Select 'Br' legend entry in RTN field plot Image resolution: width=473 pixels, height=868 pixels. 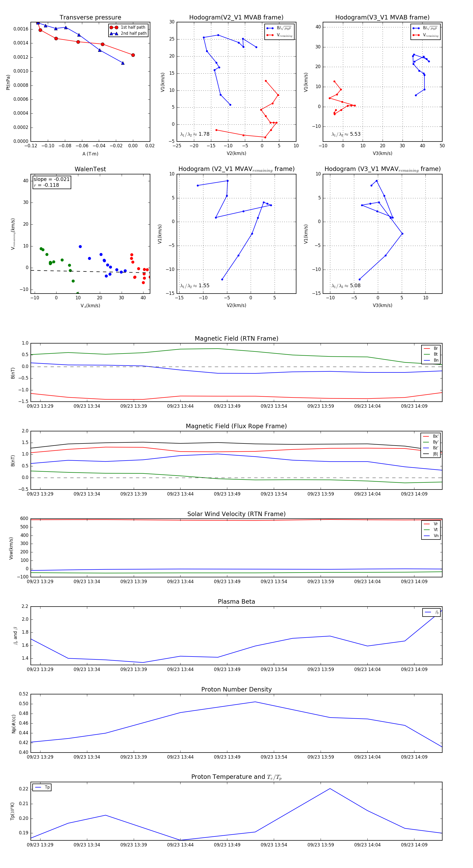tap(431, 349)
